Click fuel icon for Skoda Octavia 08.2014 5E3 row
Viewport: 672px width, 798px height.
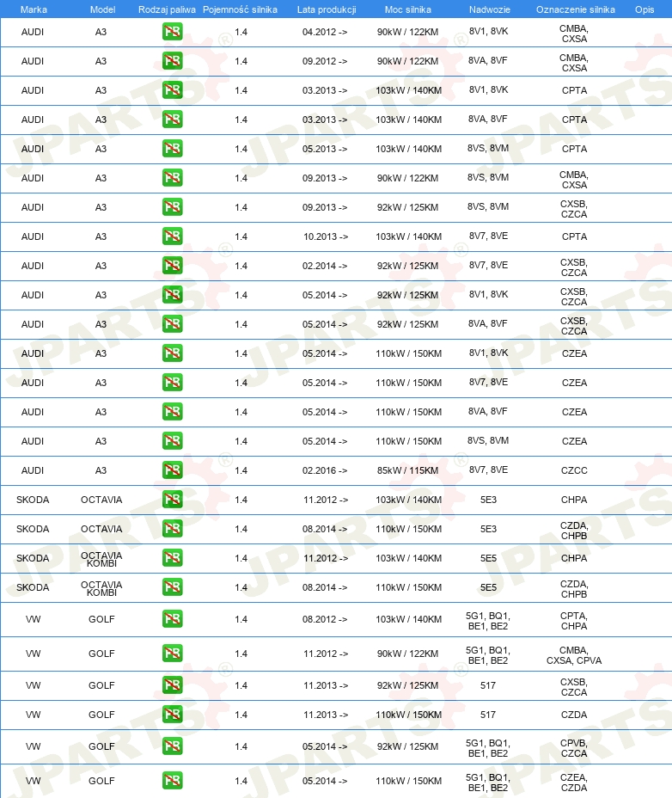coord(173,529)
